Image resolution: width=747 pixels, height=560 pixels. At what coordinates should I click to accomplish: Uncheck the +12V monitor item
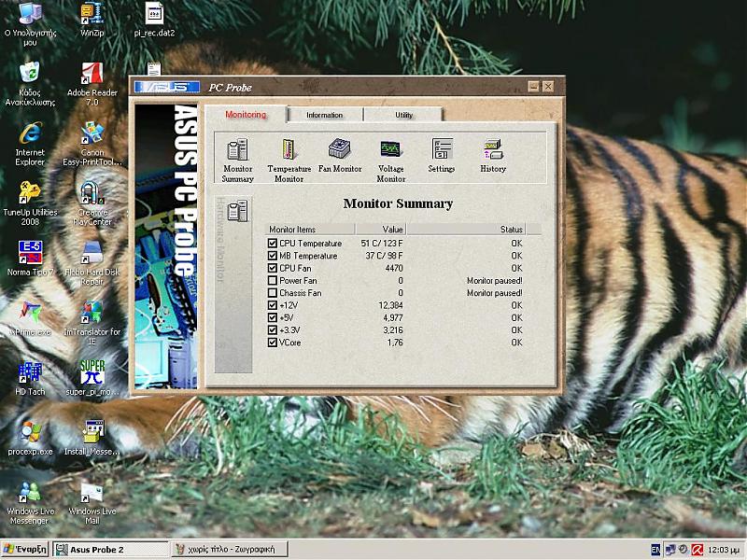coord(273,305)
